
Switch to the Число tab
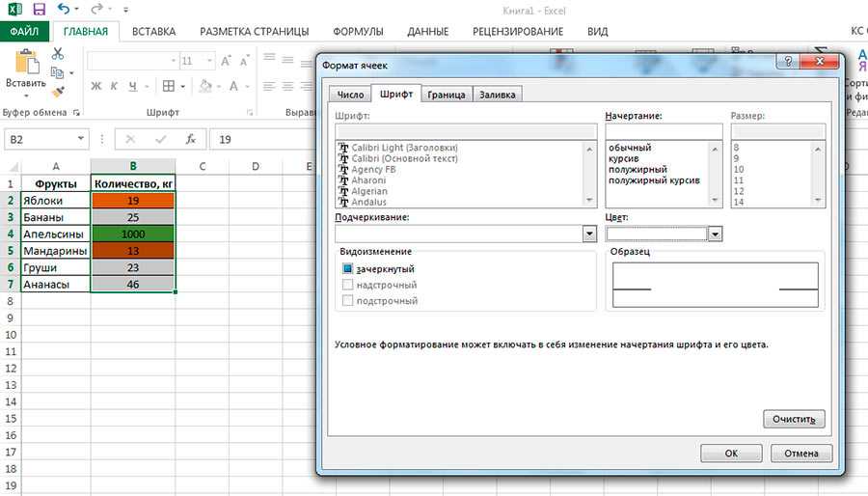coord(350,95)
